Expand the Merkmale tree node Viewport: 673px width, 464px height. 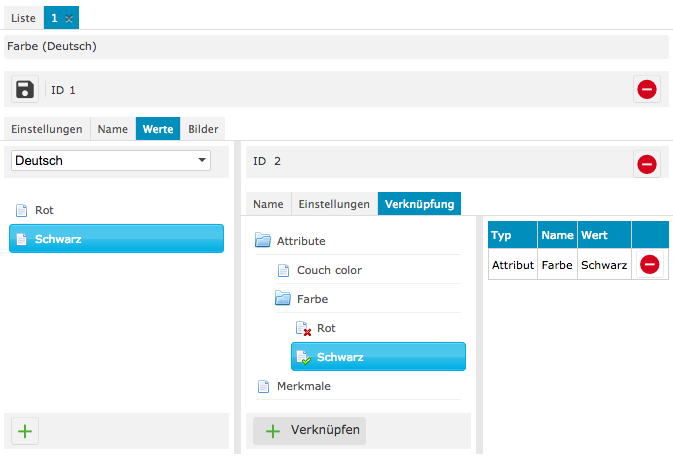(x=303, y=386)
